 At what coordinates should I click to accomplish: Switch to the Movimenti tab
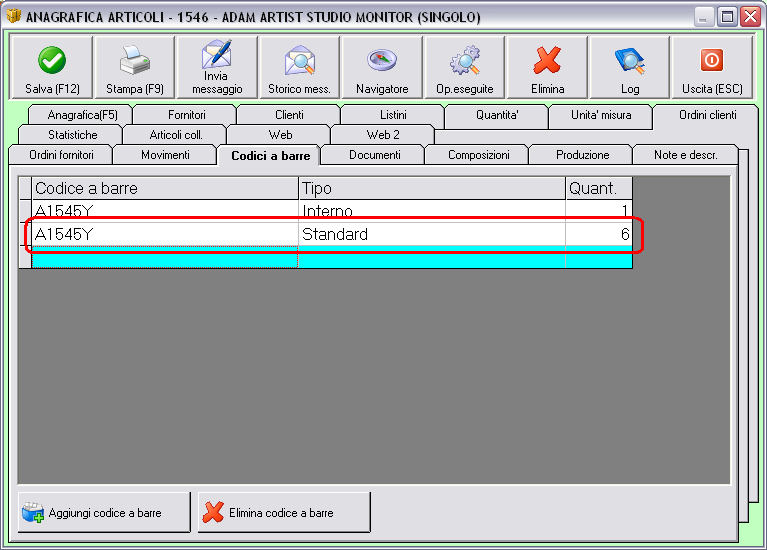[165, 155]
